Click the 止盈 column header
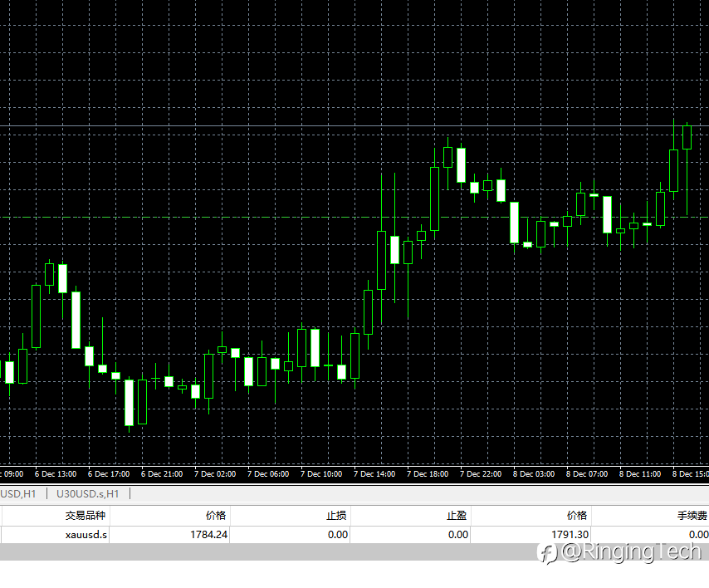Image resolution: width=709 pixels, height=588 pixels. 457,515
